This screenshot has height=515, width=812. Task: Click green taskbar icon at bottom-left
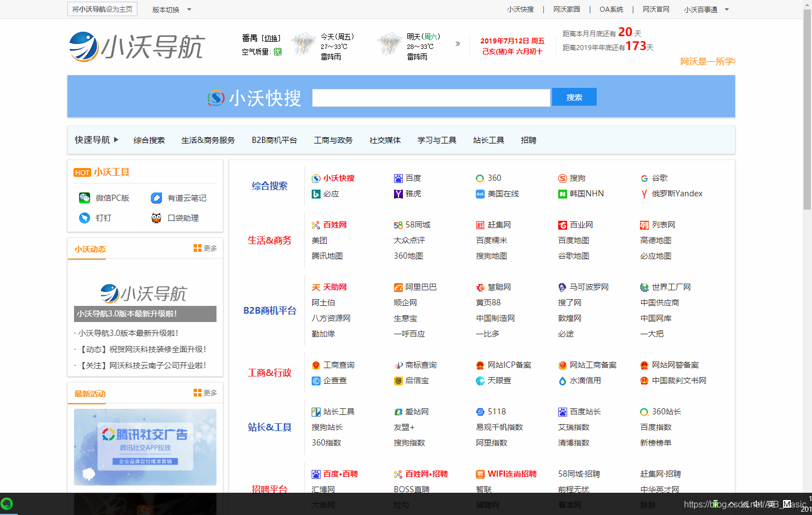(7, 504)
